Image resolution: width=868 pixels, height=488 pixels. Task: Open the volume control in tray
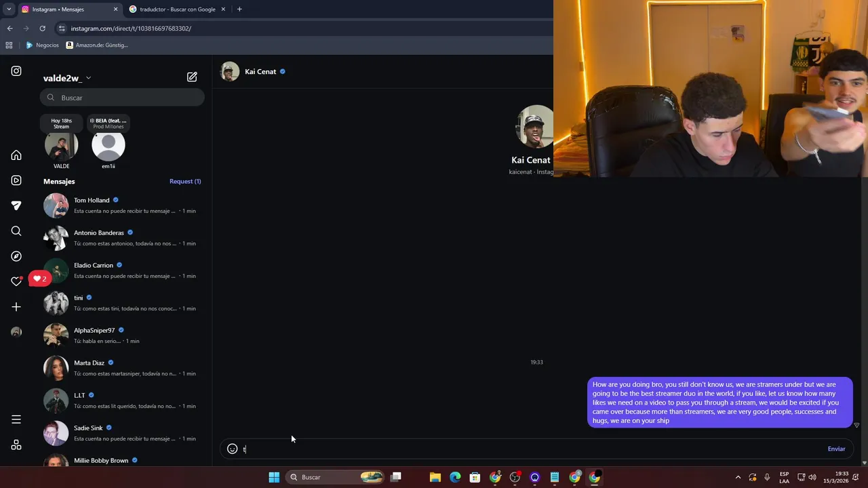click(812, 477)
